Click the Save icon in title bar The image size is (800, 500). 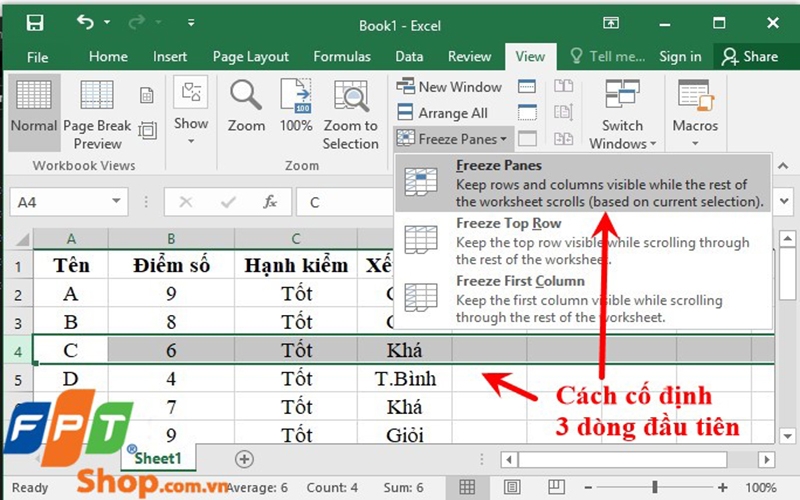[35, 22]
